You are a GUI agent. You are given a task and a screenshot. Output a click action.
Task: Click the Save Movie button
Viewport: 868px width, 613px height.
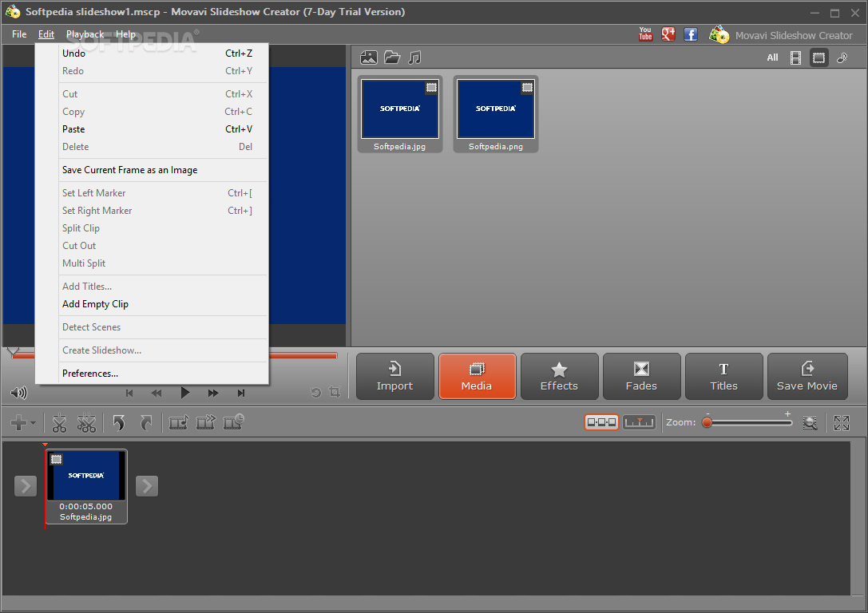point(807,376)
